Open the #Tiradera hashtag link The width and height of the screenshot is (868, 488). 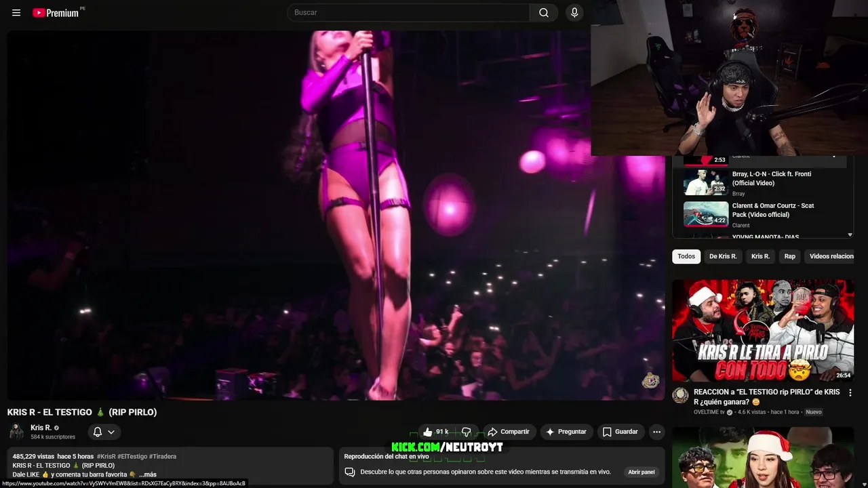point(163,457)
